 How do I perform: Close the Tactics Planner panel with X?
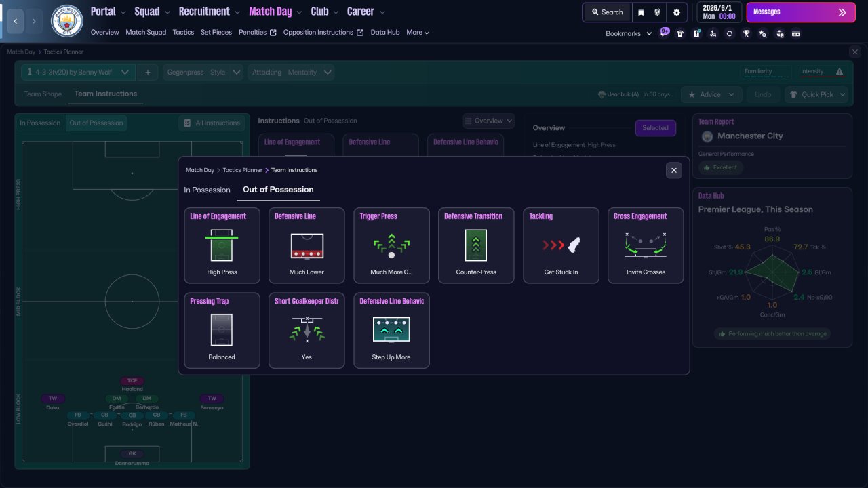[854, 52]
